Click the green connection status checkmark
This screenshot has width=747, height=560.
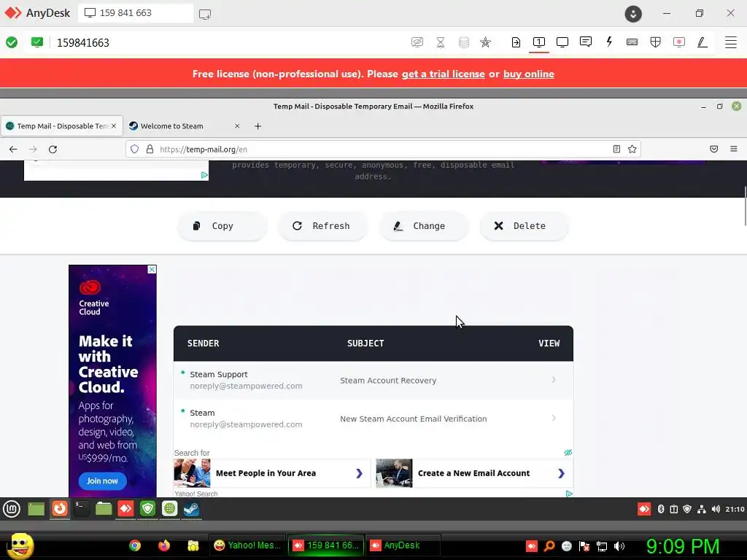coord(12,42)
